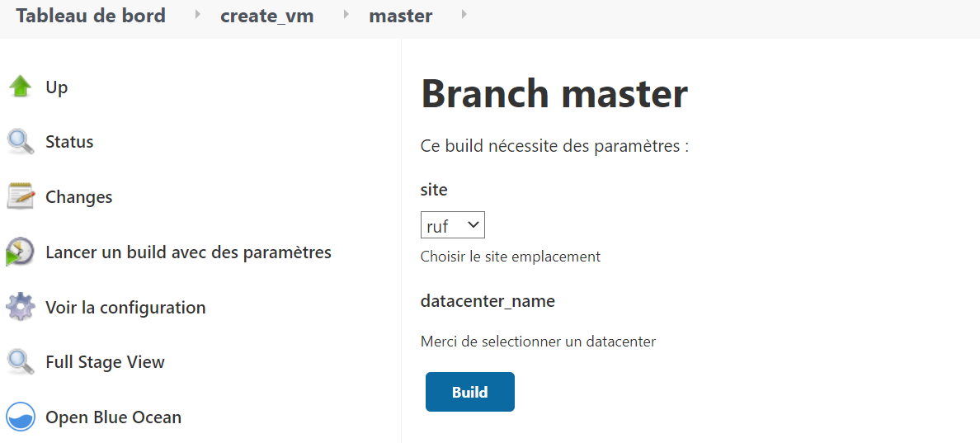
Task: Navigate to create_vm breadcrumb
Action: click(266, 16)
